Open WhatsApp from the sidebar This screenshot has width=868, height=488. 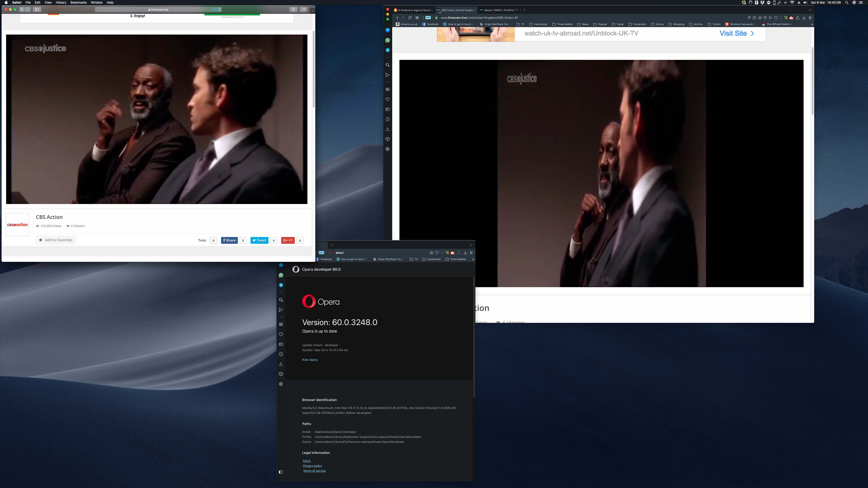tap(387, 40)
